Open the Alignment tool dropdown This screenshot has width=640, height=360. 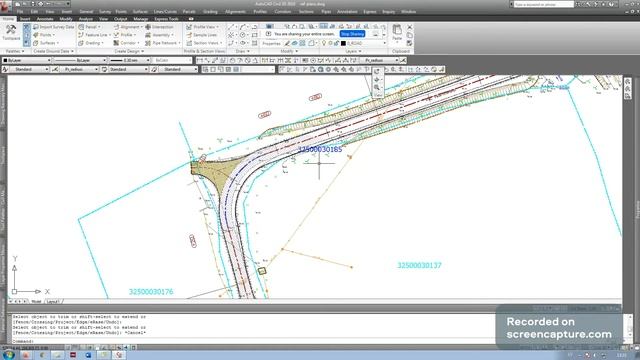128,27
